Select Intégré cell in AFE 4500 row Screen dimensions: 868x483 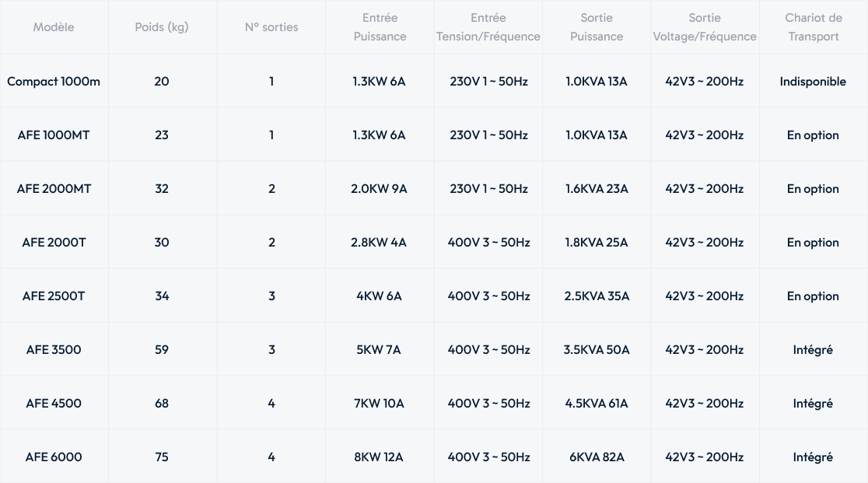click(814, 404)
